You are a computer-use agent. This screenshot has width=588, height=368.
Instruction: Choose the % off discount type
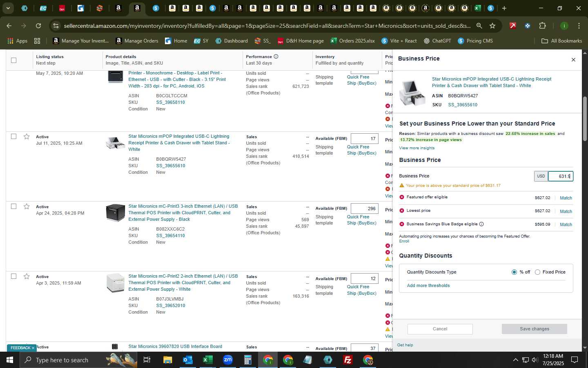pos(514,272)
